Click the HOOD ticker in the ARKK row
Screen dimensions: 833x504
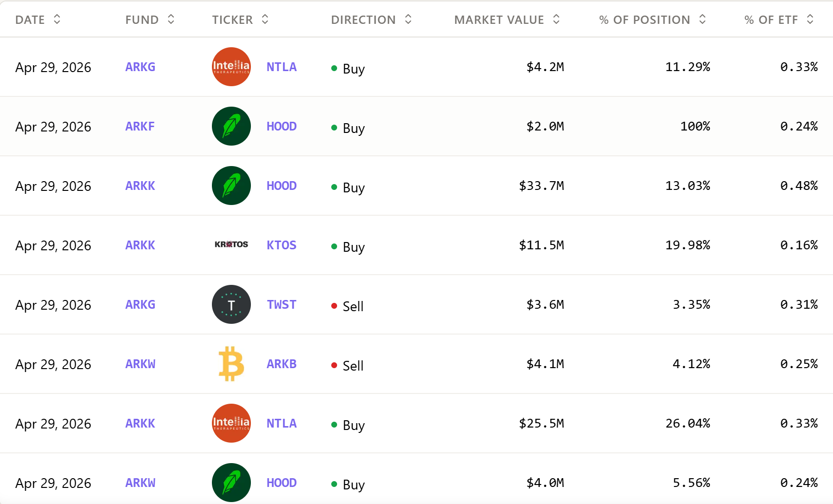[x=282, y=186]
